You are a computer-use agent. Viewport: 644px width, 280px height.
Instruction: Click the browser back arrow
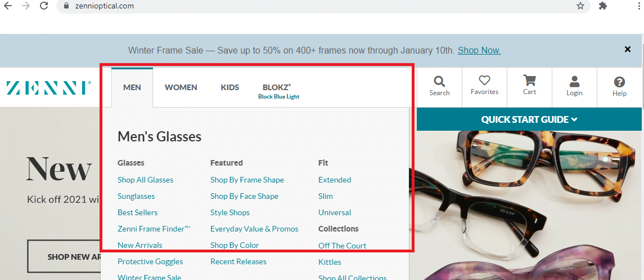point(8,6)
